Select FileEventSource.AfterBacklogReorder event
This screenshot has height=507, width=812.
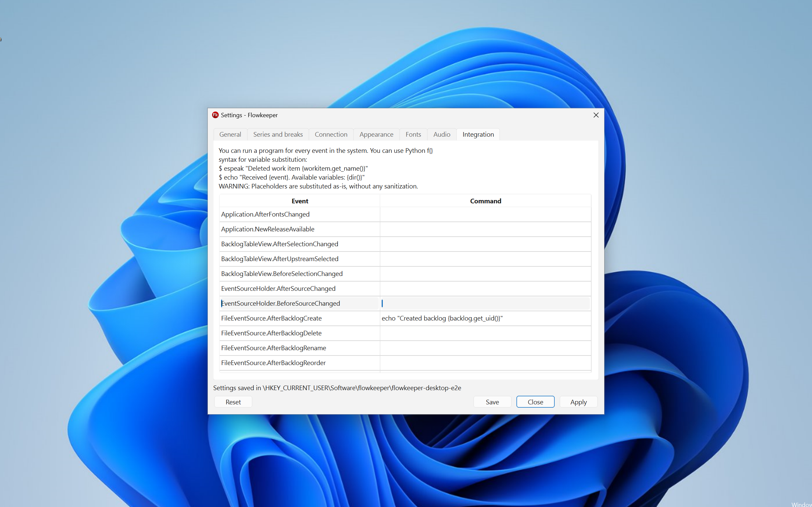pyautogui.click(x=300, y=363)
